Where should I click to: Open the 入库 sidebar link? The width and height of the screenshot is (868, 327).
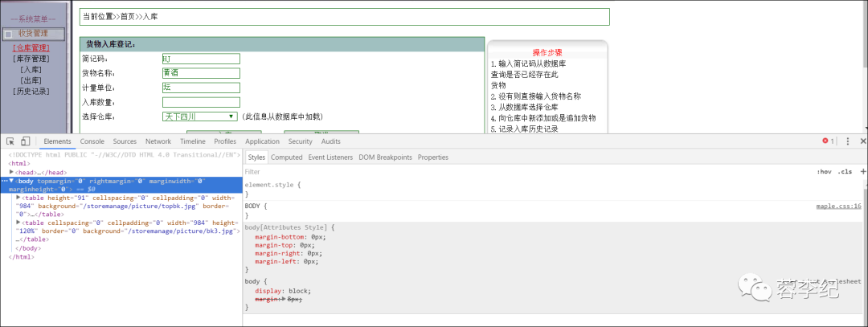click(x=31, y=70)
